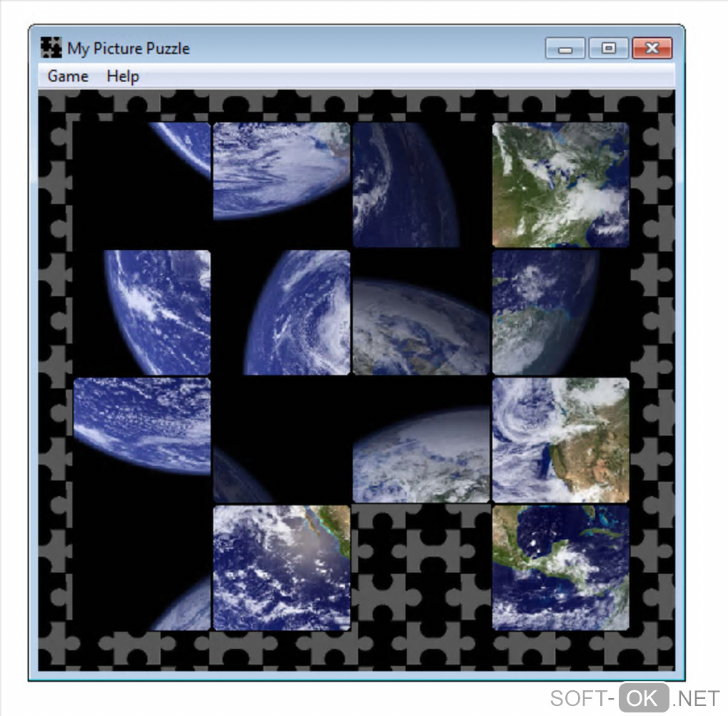This screenshot has width=728, height=716.
Task: Click the My Picture Puzzle title bar icon
Action: coord(51,47)
